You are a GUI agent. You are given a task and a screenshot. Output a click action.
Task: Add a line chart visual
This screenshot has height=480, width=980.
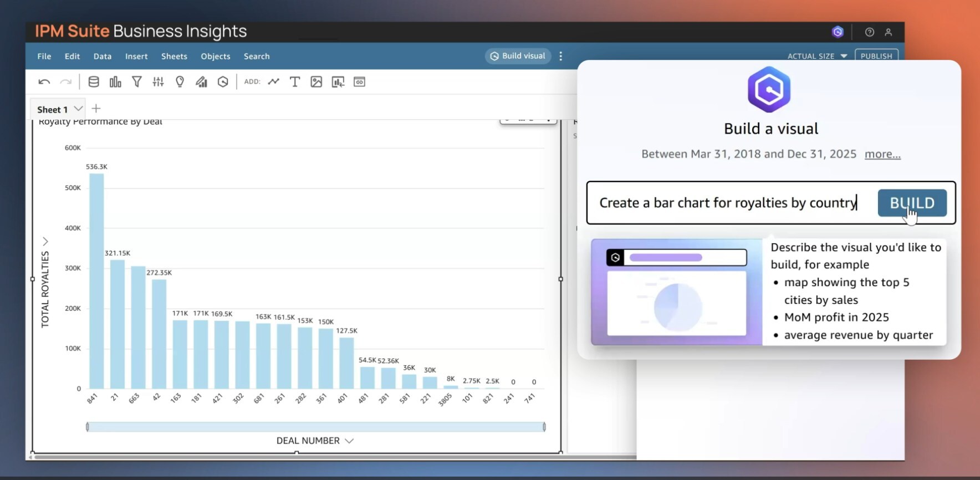[273, 82]
